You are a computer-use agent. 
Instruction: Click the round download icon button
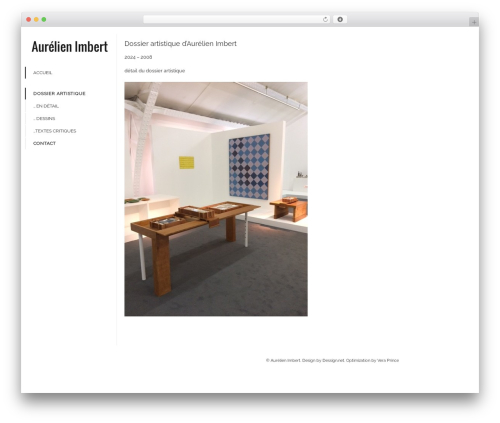[x=340, y=20]
